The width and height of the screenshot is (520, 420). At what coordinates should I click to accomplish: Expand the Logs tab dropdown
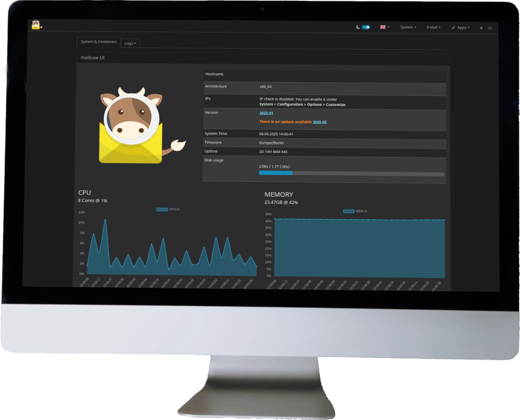point(130,43)
